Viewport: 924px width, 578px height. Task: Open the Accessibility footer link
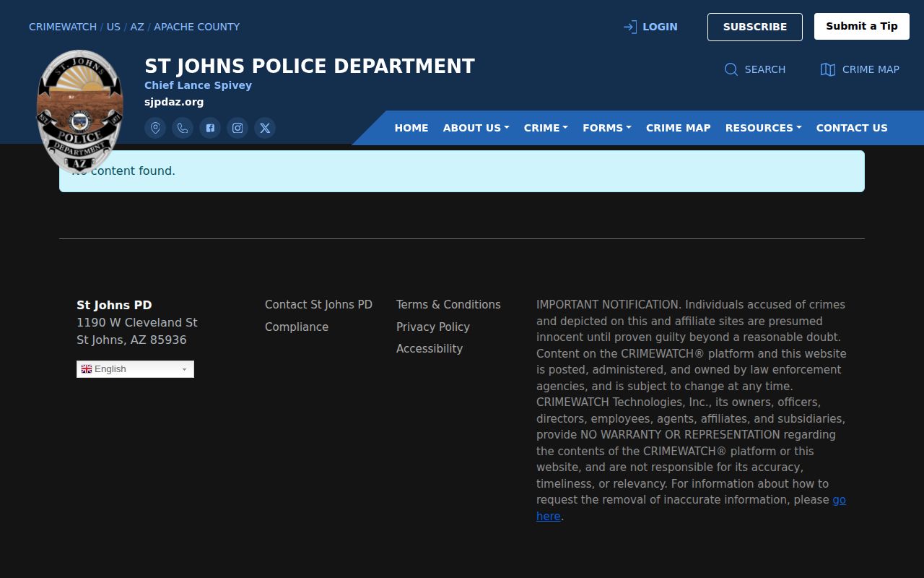(430, 348)
